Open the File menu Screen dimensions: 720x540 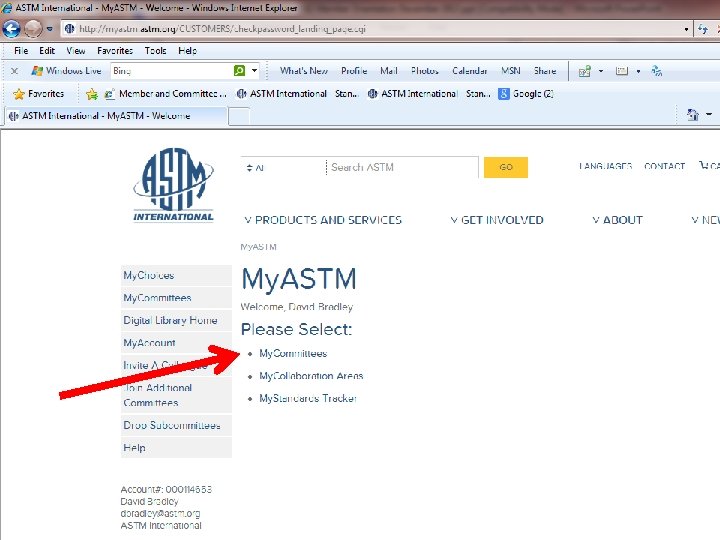click(x=21, y=51)
